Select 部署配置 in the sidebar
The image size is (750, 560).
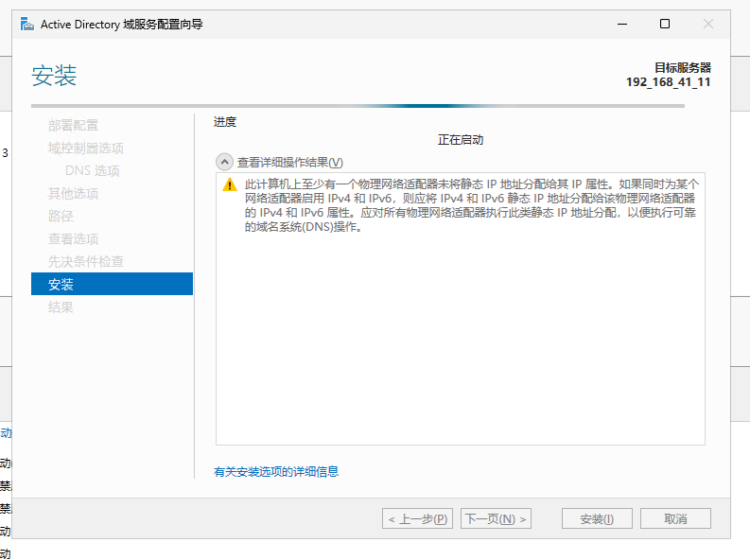(x=73, y=125)
